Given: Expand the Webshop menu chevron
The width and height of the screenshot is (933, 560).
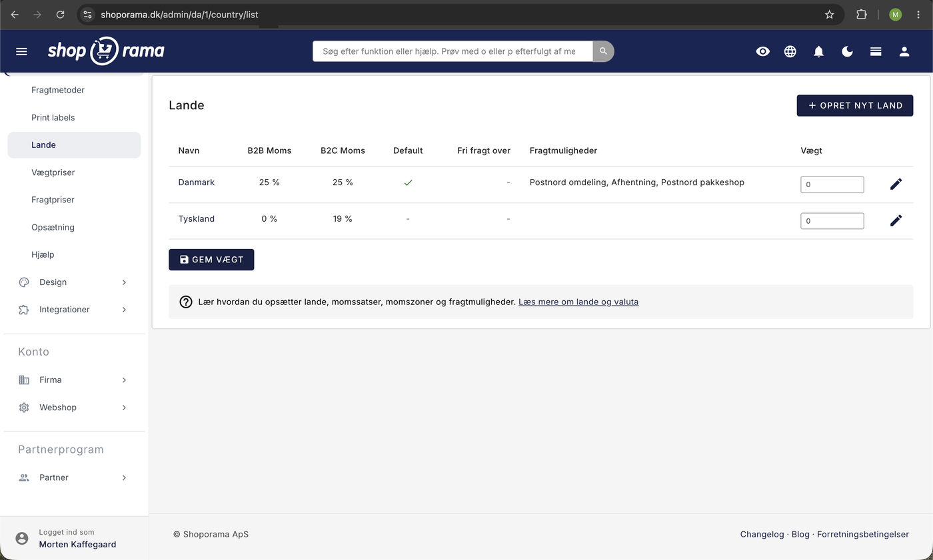Looking at the screenshot, I should click(x=124, y=408).
